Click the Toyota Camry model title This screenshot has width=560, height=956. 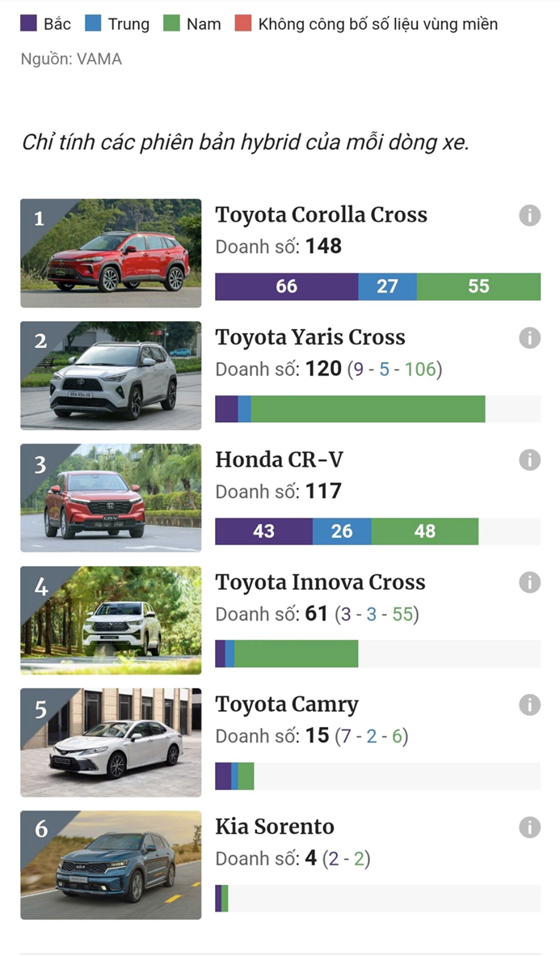click(286, 704)
